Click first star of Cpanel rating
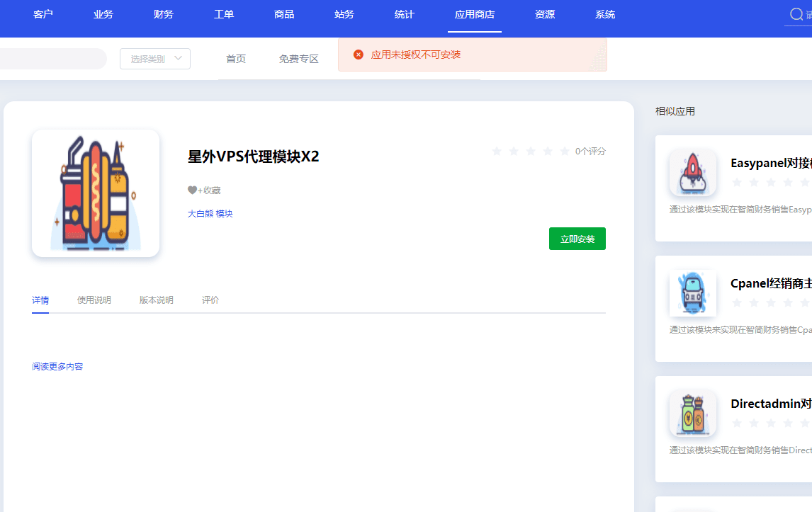 click(x=738, y=302)
